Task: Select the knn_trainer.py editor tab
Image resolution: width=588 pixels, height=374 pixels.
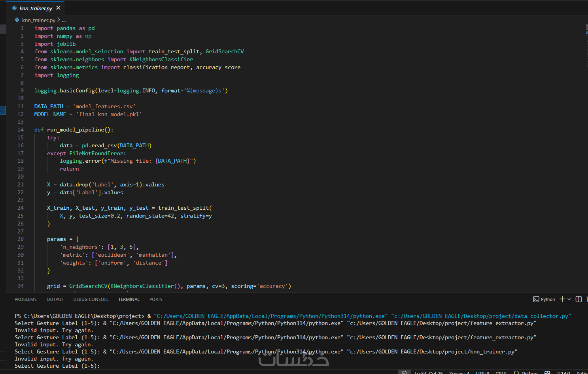Action: [x=35, y=8]
